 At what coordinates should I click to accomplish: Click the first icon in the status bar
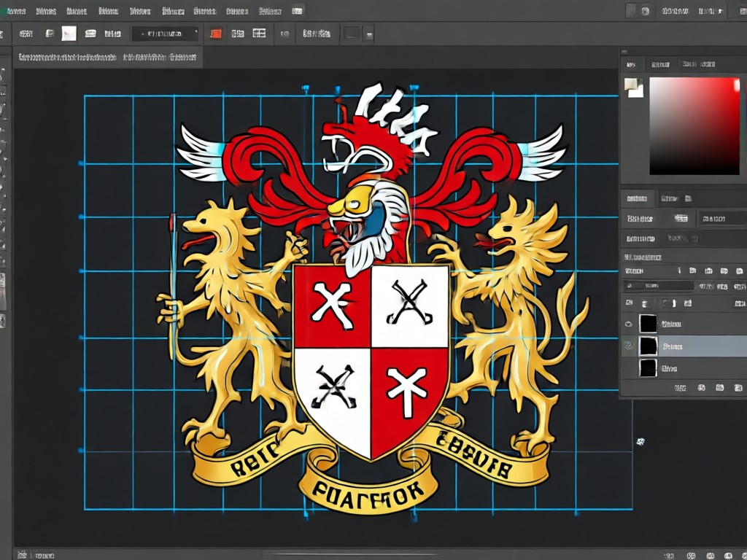pyautogui.click(x=22, y=555)
